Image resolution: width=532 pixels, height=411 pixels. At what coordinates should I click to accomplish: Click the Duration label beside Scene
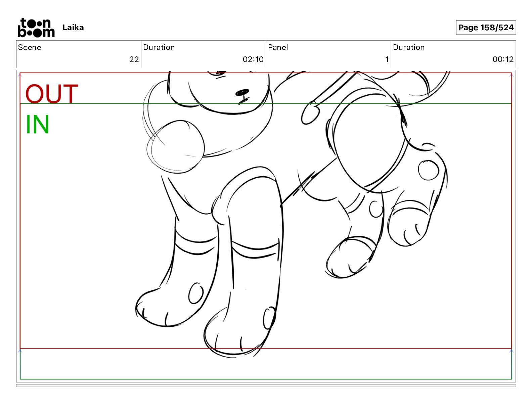[159, 47]
